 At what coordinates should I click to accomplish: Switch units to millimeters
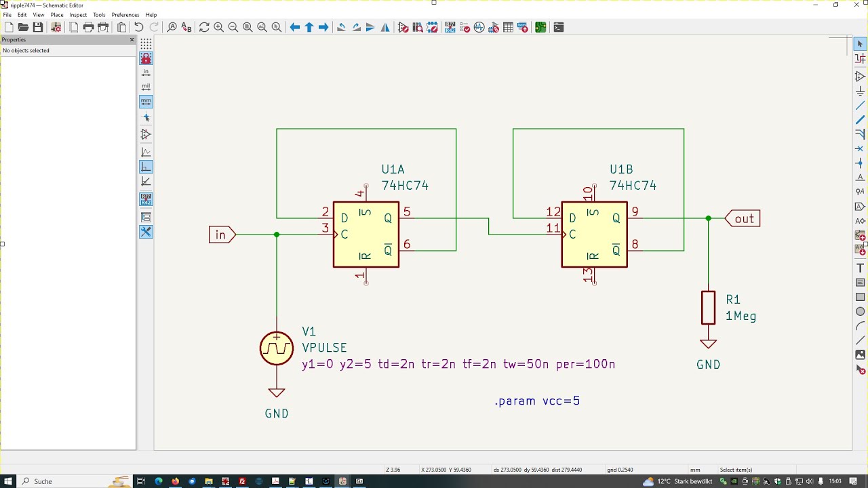point(146,102)
